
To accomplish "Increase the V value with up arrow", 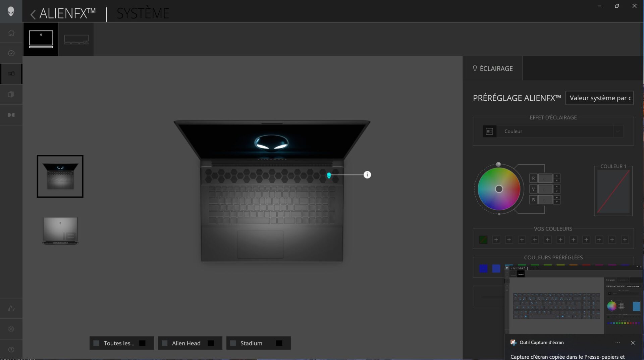I will (x=557, y=187).
